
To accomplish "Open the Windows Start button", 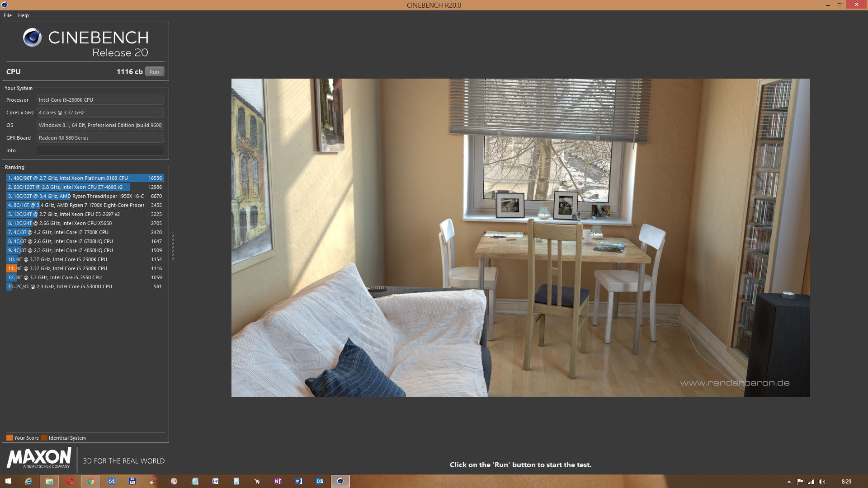I will point(8,481).
